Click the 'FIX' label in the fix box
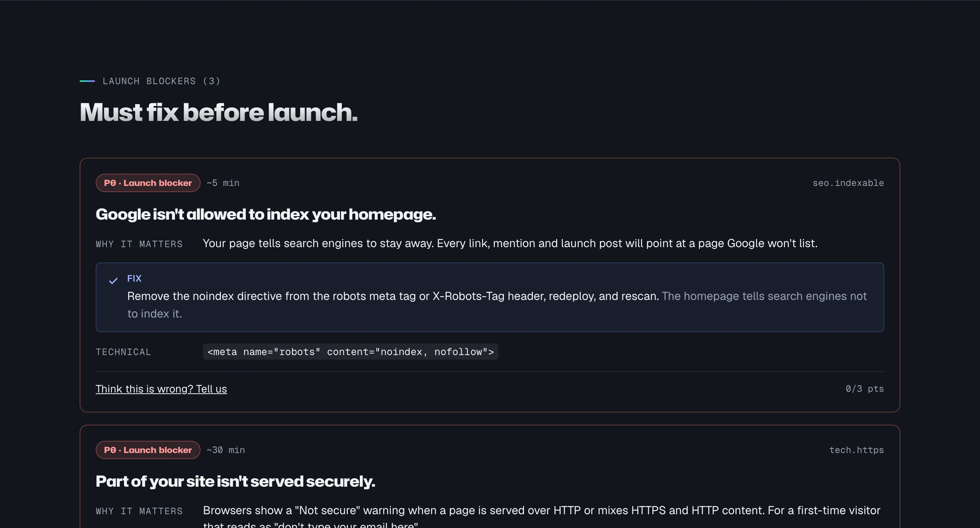Viewport: 980px width, 528px height. coord(134,279)
